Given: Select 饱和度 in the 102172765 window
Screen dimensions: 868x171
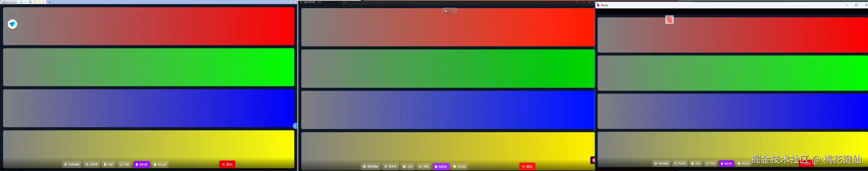Looking at the screenshot, I should point(441,166).
